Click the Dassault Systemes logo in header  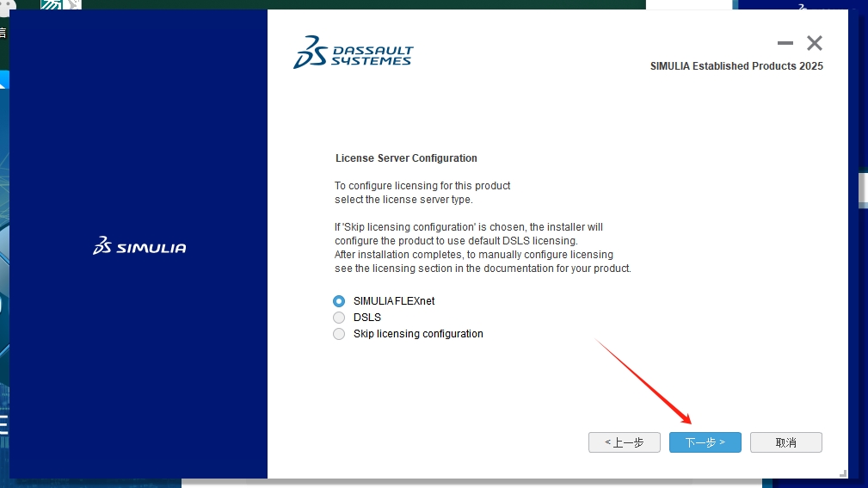coord(353,52)
